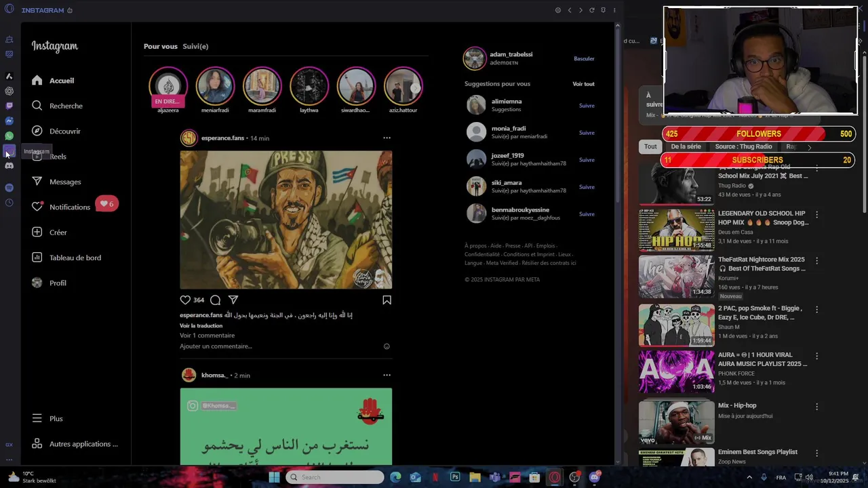868x488 pixels.
Task: Click Créer to make a new post
Action: tap(50, 232)
